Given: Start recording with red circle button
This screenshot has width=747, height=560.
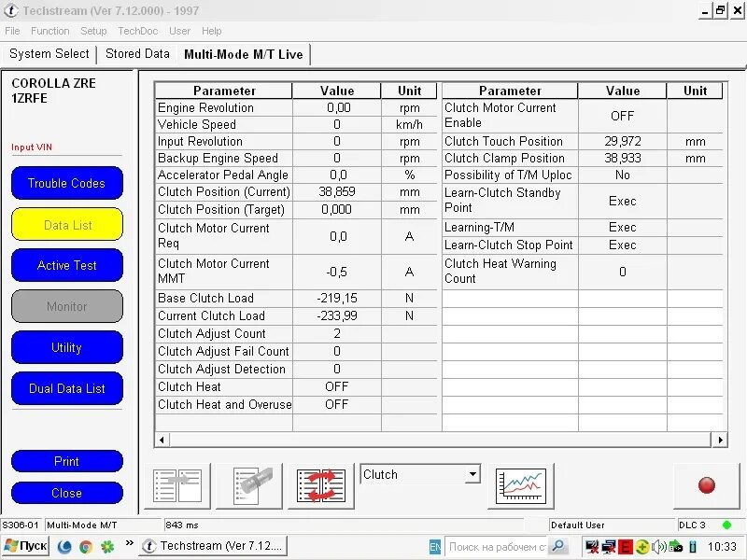Looking at the screenshot, I should tap(707, 485).
